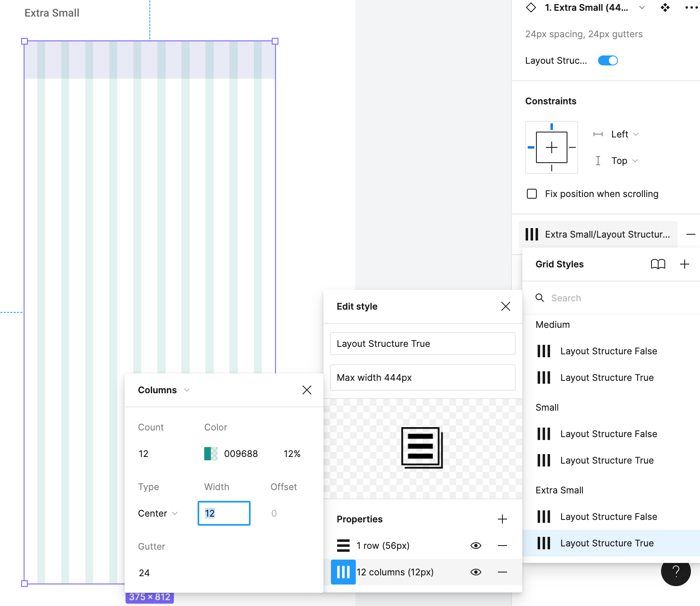Open Help with the question mark button
This screenshot has height=606, width=700.
click(676, 572)
